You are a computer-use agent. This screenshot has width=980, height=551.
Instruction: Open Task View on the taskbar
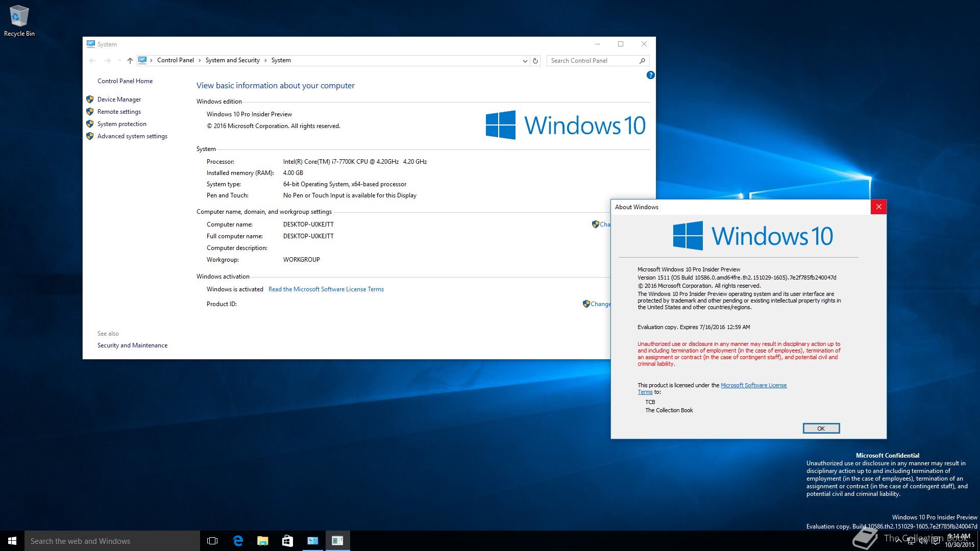coord(212,541)
